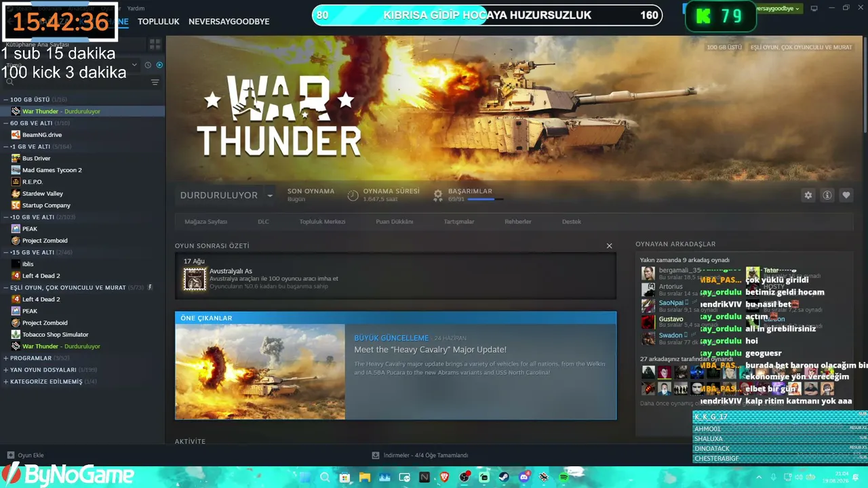Click the iblis game icon

point(16,264)
